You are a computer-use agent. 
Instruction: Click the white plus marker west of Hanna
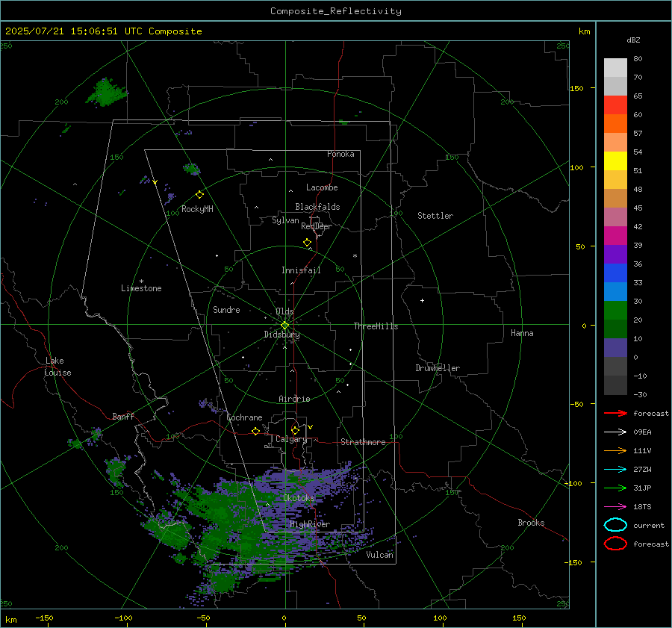click(422, 300)
